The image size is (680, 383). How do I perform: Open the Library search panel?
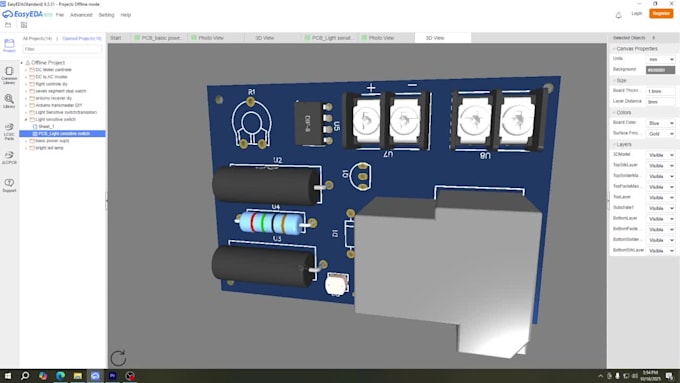(9, 101)
